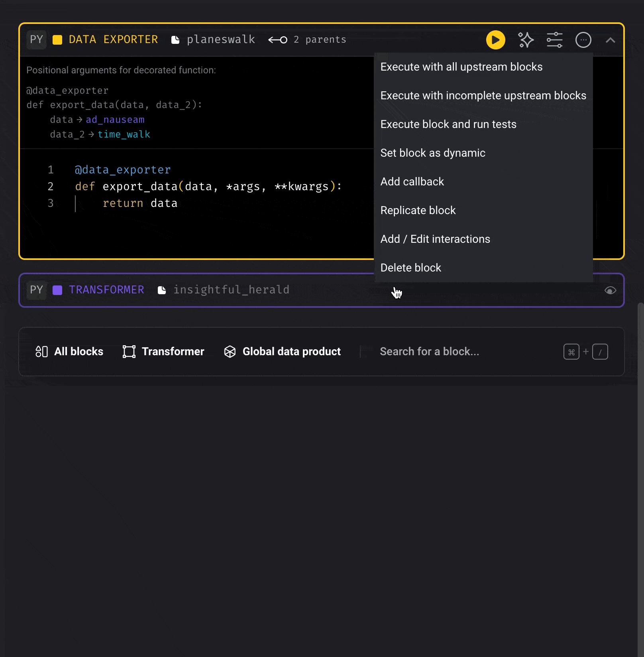Screen dimensions: 644x657
Task: Click the parents arrow icon
Action: 278,40
